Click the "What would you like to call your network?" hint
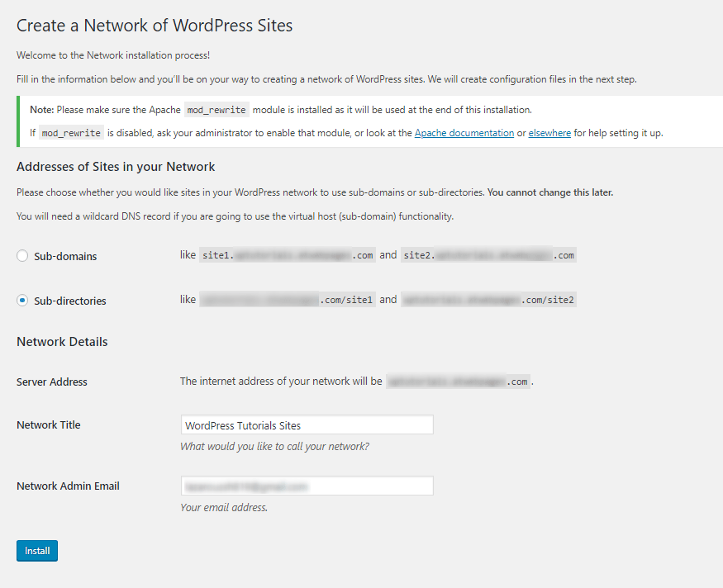Viewport: 723px width, 588px height. click(274, 447)
